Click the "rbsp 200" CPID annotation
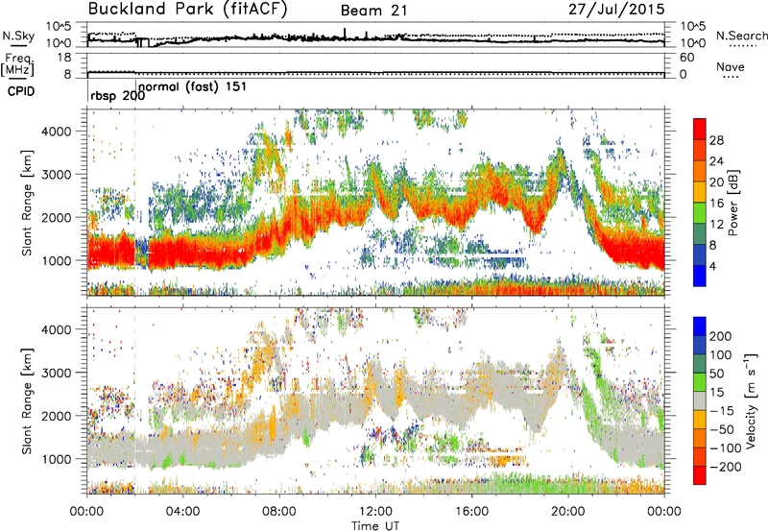Viewport: 768px width, 532px height. click(x=117, y=95)
